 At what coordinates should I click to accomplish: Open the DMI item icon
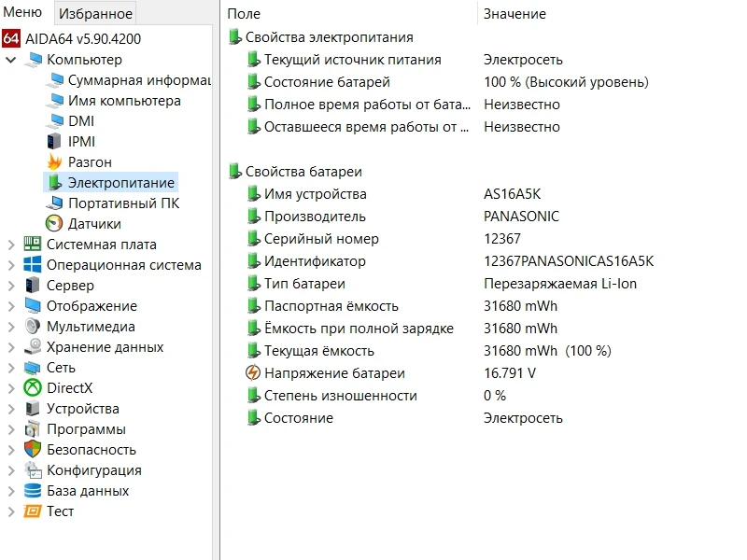[x=55, y=121]
